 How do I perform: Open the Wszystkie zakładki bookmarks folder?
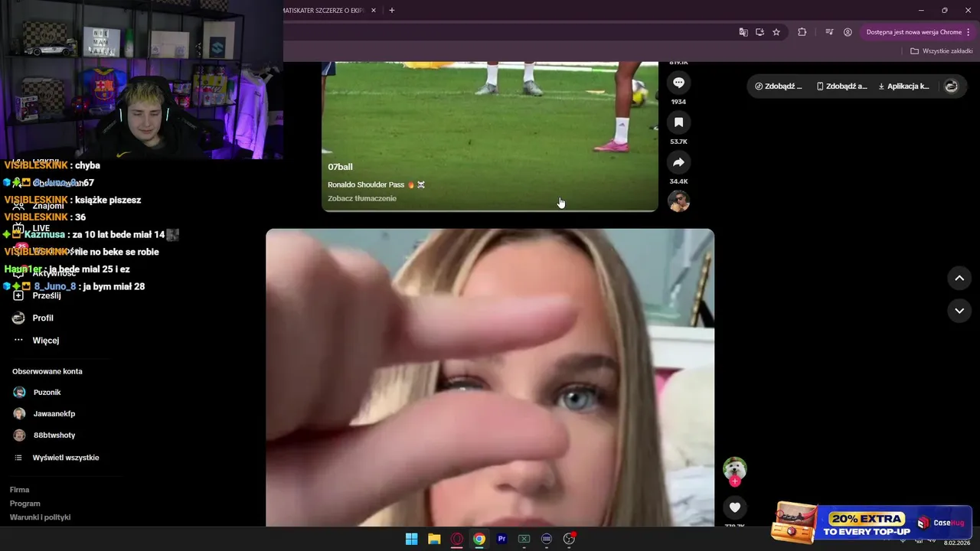942,51
